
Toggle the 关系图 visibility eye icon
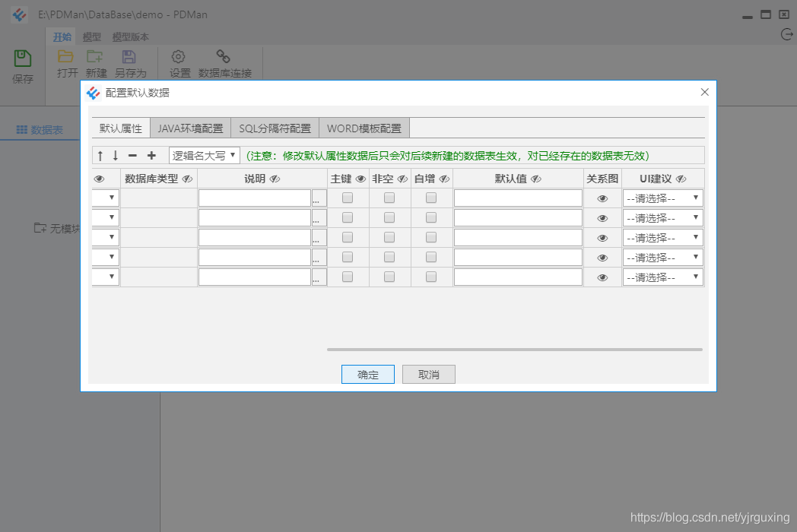tap(602, 197)
